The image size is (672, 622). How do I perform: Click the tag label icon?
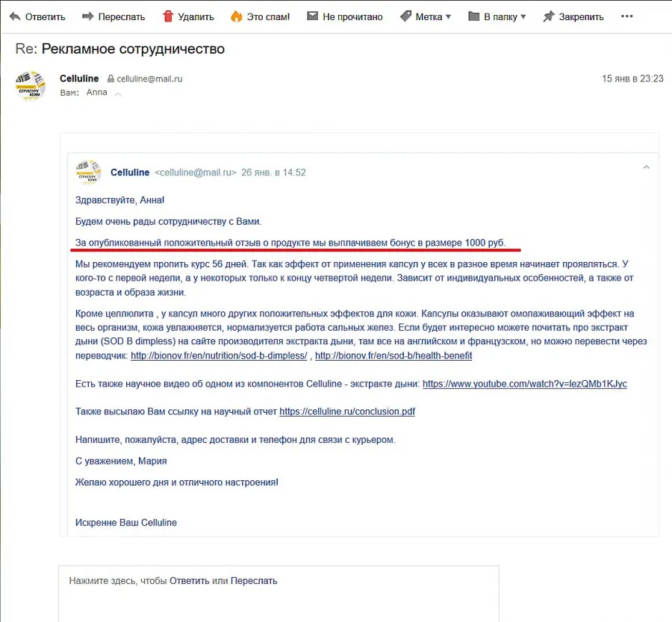pyautogui.click(x=405, y=16)
